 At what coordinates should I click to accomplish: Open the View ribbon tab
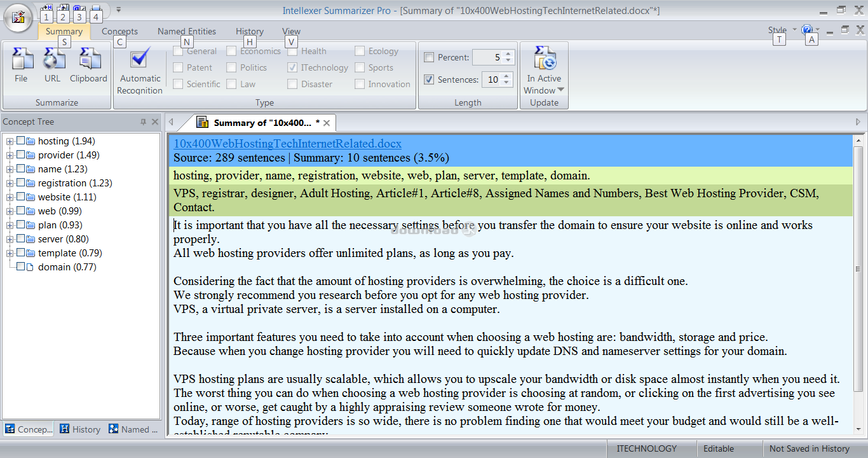pyautogui.click(x=291, y=31)
